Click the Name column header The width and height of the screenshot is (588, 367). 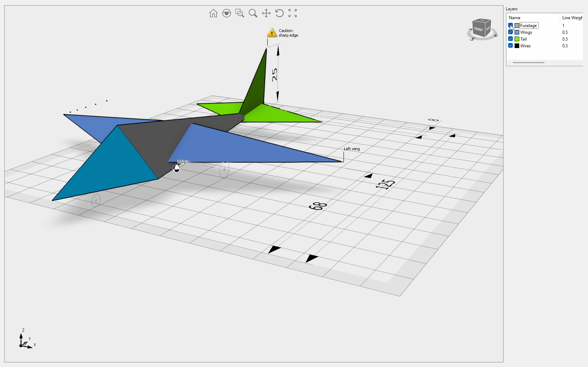(515, 18)
